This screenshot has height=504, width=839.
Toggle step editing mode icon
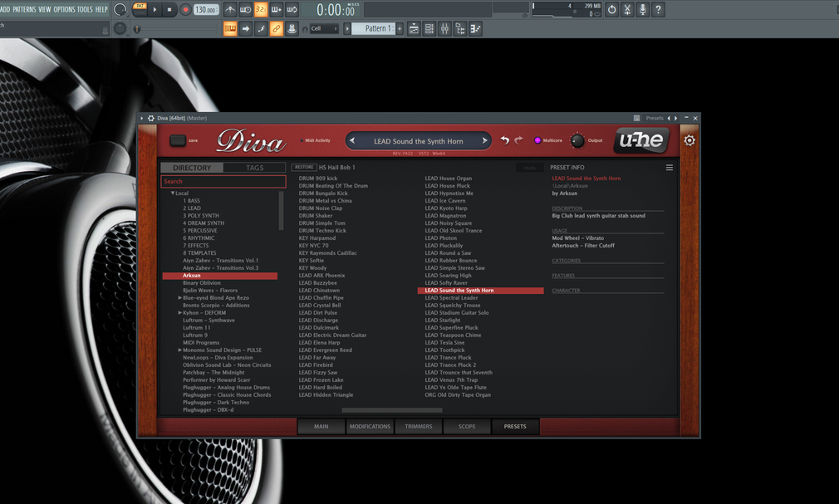coord(261,28)
